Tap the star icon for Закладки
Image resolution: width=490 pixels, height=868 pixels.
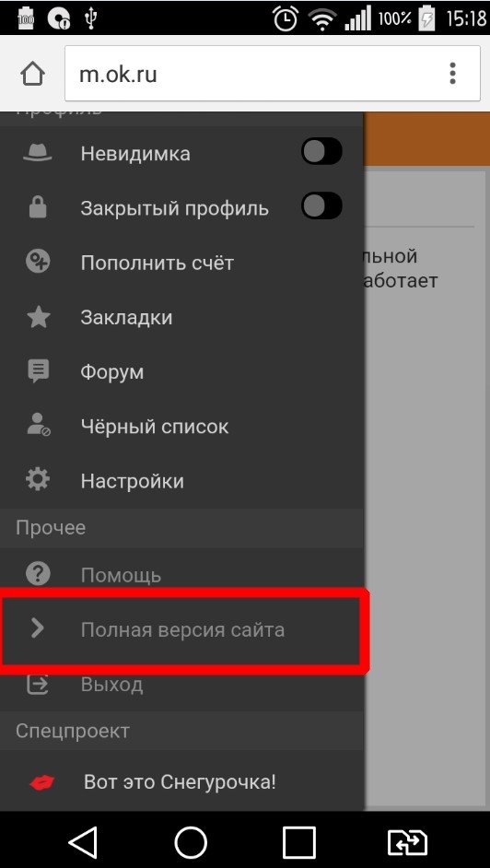coord(38,317)
